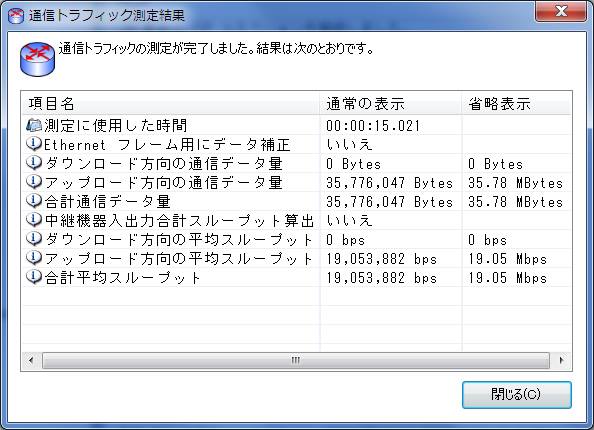The width and height of the screenshot is (594, 430).
Task: Select info icon for アップロード方向の平均スループット
Action: click(x=34, y=258)
